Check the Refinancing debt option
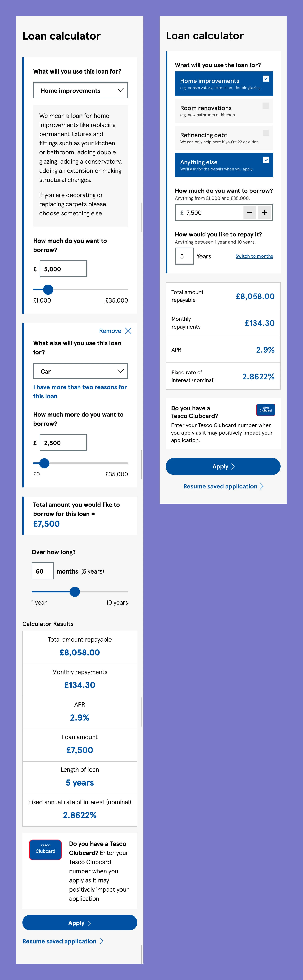 [x=266, y=132]
